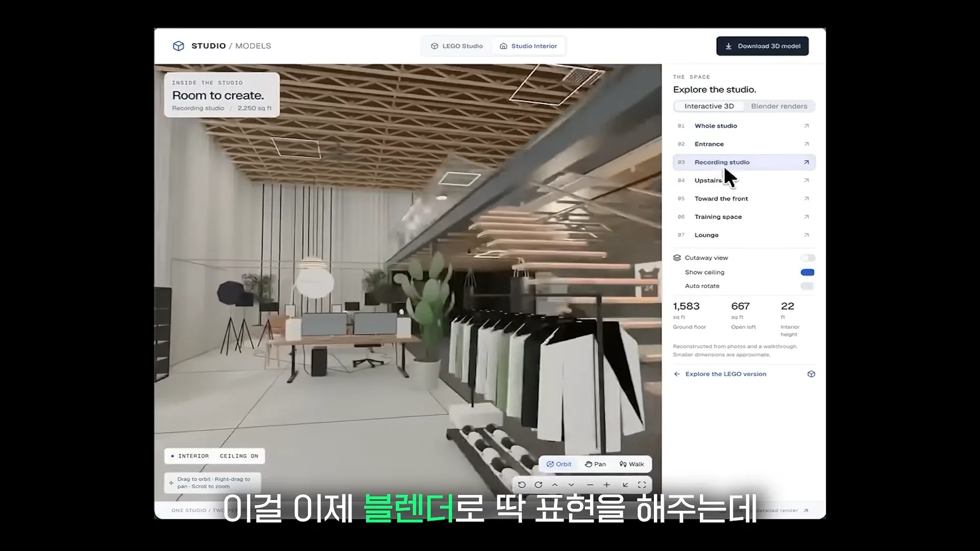This screenshot has width=980, height=551.
Task: Enter fullscreen with the corner-brackets icon
Action: [642, 485]
